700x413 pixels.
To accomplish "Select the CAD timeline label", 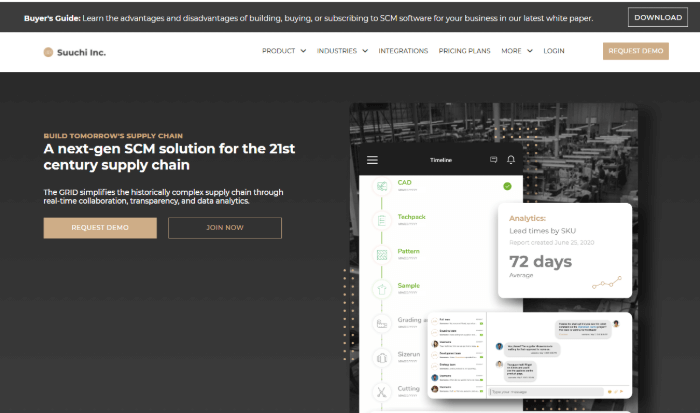I will [404, 182].
